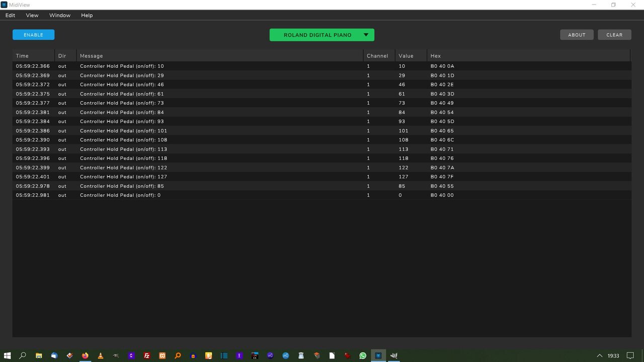Open WhatsApp from the taskbar
The width and height of the screenshot is (644, 362).
(x=363, y=355)
